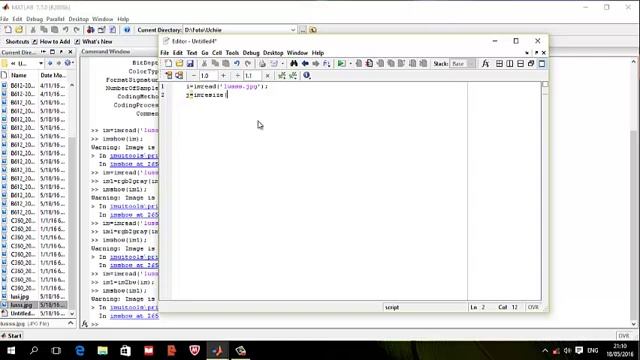Expand folder path dropdown in directory panel
Screen dimensions: 640x360
(40, 63)
